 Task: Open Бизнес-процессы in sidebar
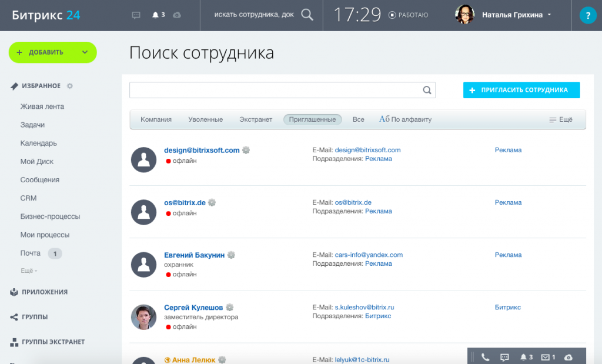point(50,216)
